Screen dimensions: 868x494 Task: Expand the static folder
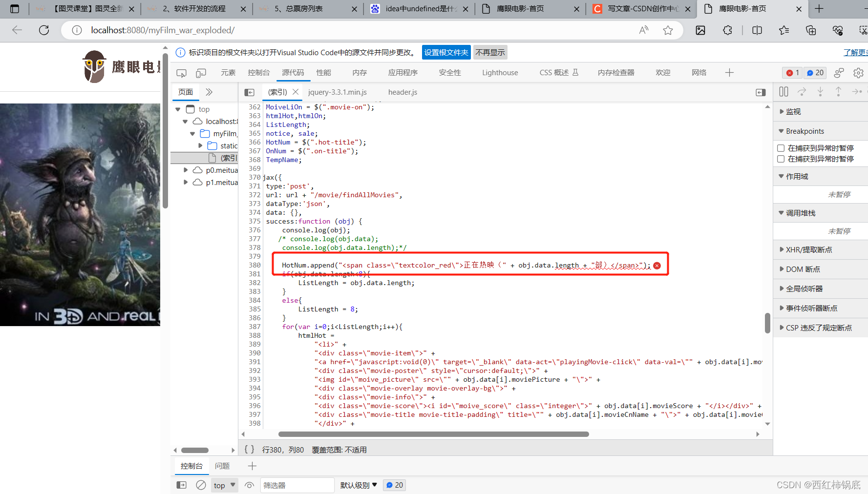click(x=200, y=145)
